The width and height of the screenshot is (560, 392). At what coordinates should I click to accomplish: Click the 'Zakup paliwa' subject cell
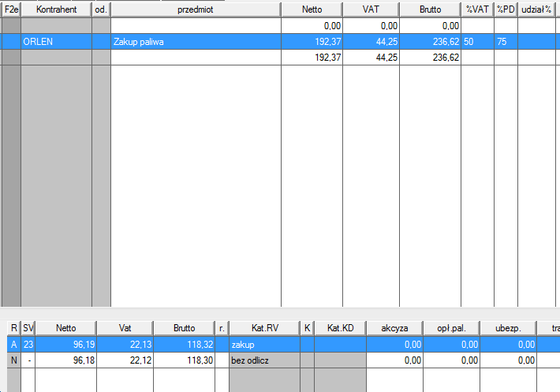pyautogui.click(x=195, y=42)
